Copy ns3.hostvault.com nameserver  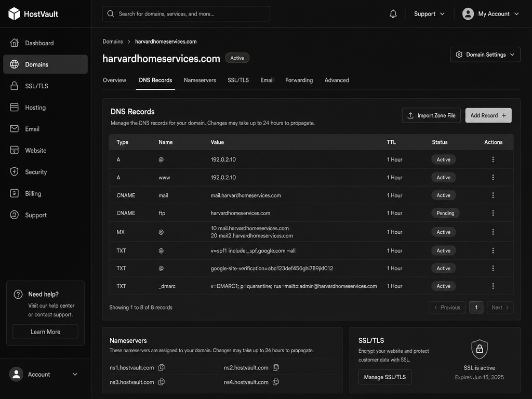(x=162, y=382)
